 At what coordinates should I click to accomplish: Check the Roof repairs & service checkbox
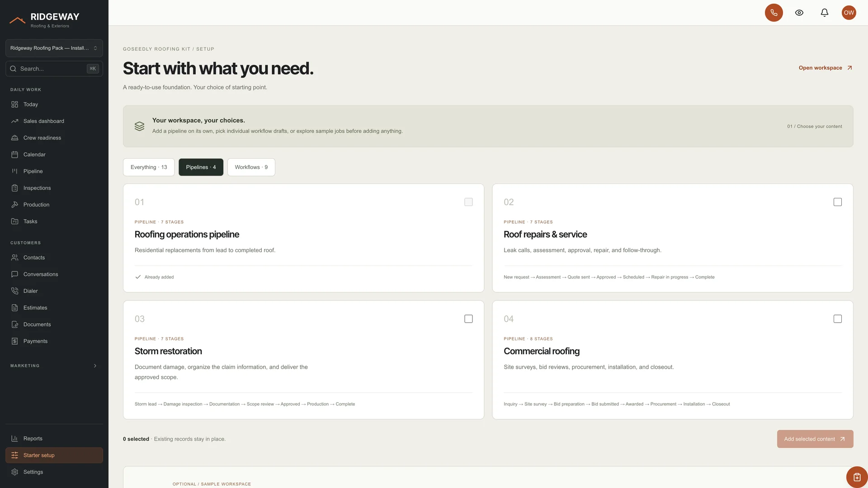tap(837, 202)
